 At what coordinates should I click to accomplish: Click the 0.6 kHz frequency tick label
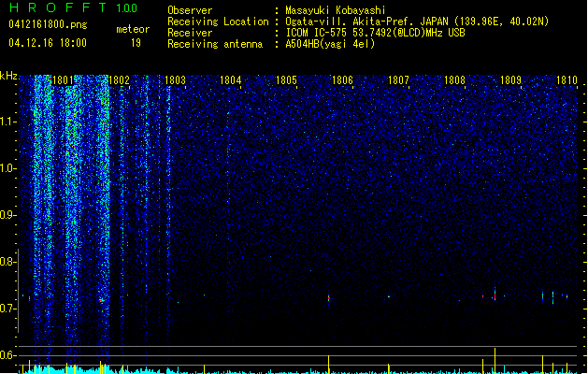point(7,355)
